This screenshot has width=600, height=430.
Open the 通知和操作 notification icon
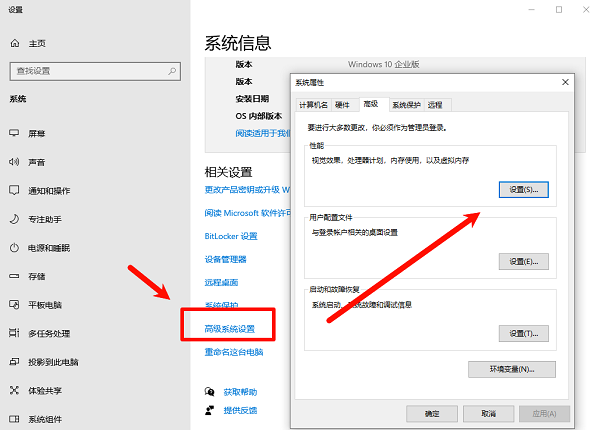pos(14,190)
